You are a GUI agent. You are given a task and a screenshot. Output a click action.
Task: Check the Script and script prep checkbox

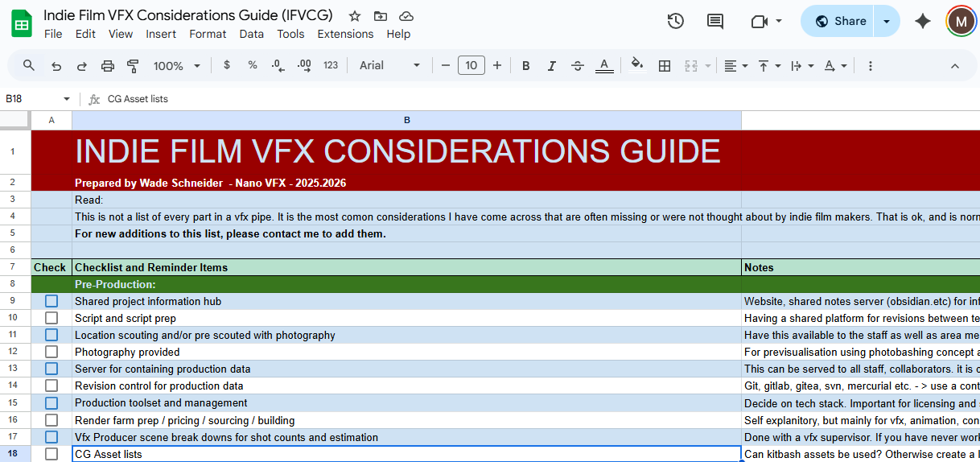[x=51, y=318]
